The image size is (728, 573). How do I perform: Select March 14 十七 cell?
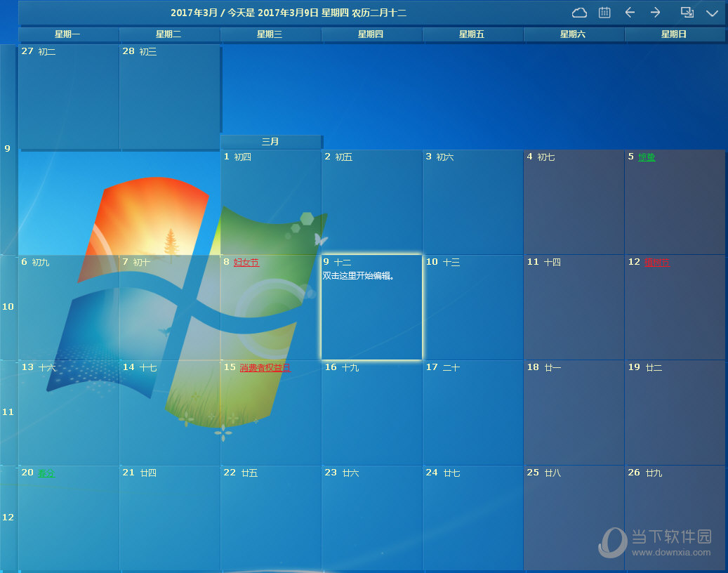click(169, 413)
